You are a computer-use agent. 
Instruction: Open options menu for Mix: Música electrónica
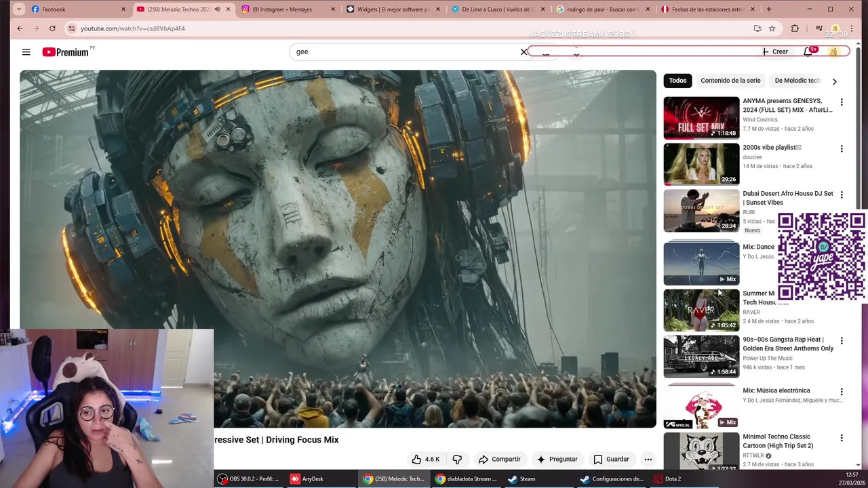(842, 392)
